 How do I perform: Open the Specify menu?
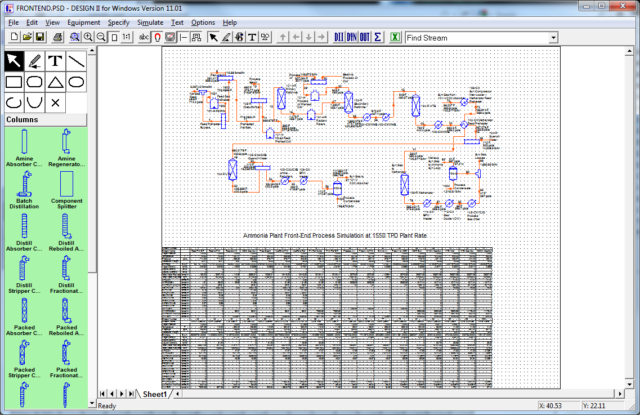[x=118, y=22]
